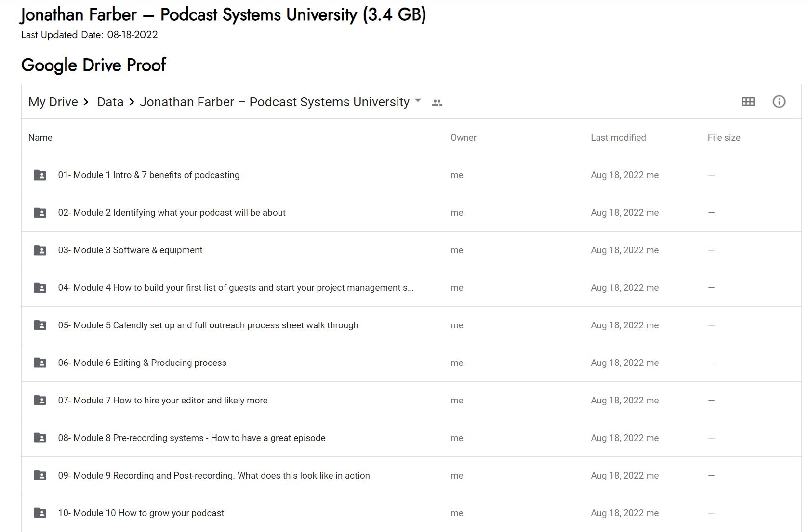Open the view details info icon
809x532 pixels.
click(779, 102)
